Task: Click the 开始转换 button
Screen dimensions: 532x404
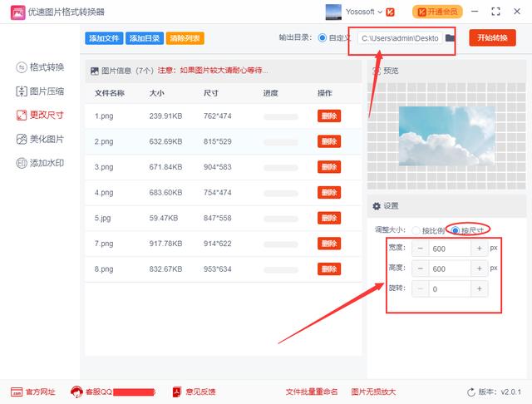Action: pyautogui.click(x=492, y=38)
